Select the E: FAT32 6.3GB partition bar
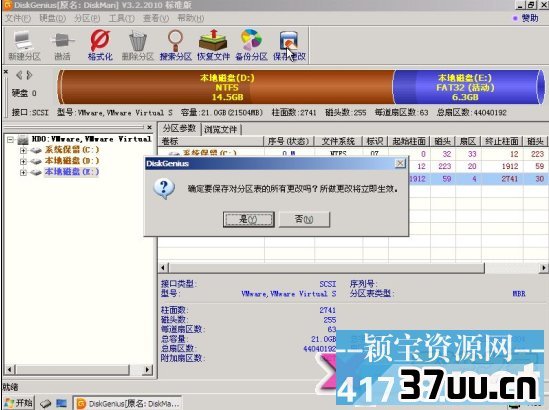Viewport: 549px width, 410px height. click(x=468, y=87)
